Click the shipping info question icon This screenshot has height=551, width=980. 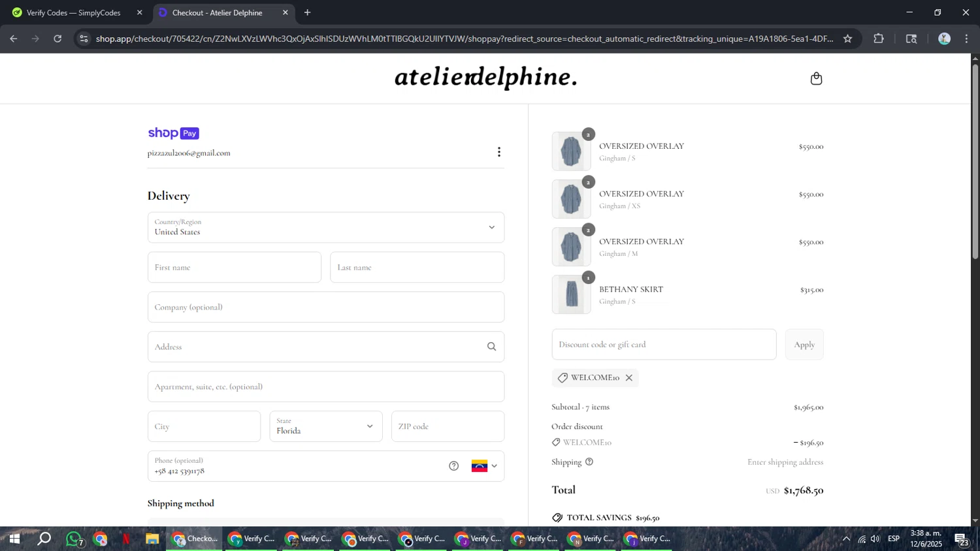[589, 462]
